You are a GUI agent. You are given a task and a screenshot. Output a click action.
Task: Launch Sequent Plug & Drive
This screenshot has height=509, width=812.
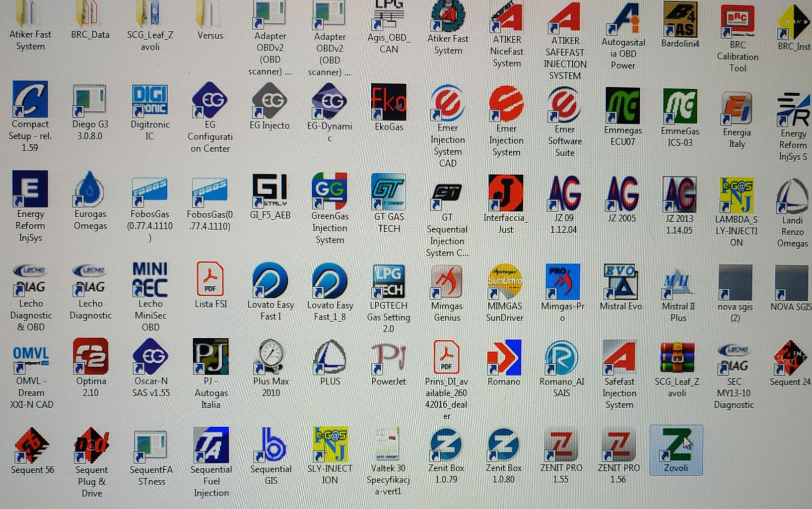[x=91, y=463]
